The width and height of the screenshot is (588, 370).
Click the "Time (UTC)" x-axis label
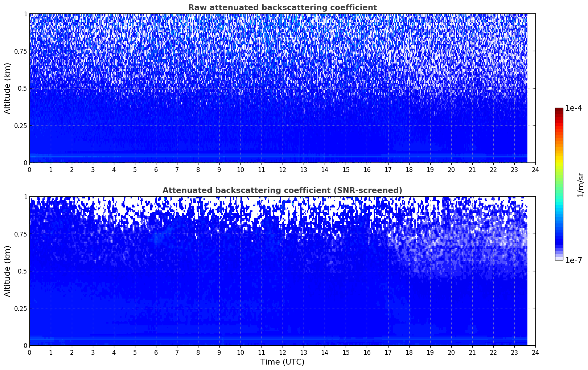point(282,362)
